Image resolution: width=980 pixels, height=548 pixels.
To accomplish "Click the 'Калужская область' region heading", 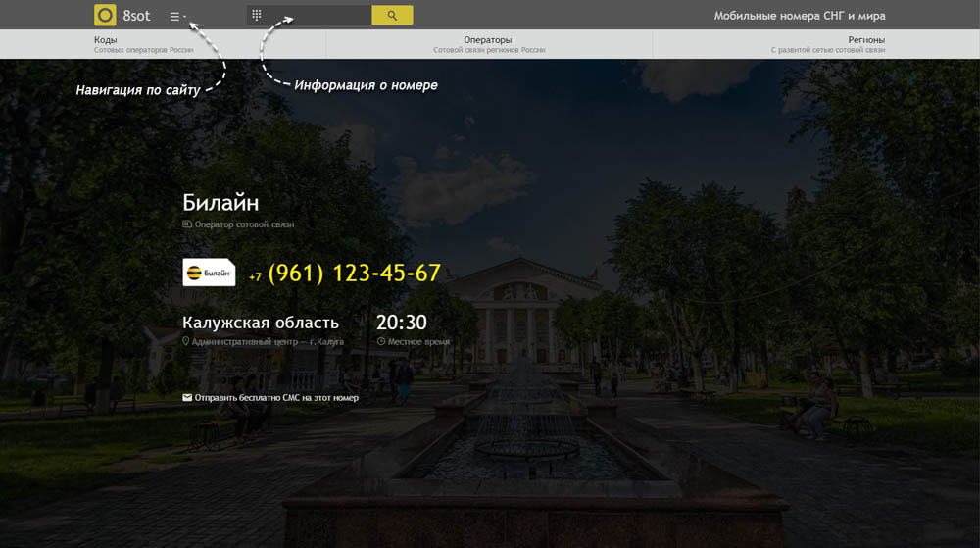I will point(260,323).
